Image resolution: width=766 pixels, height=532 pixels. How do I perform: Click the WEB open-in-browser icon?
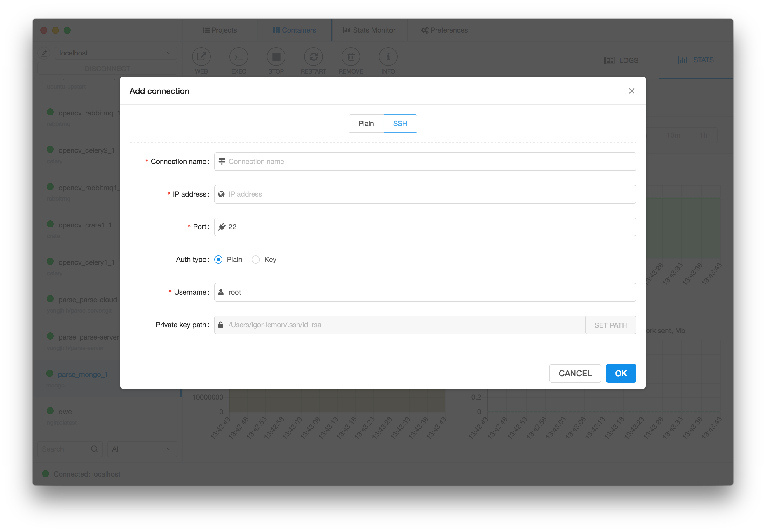pos(201,57)
